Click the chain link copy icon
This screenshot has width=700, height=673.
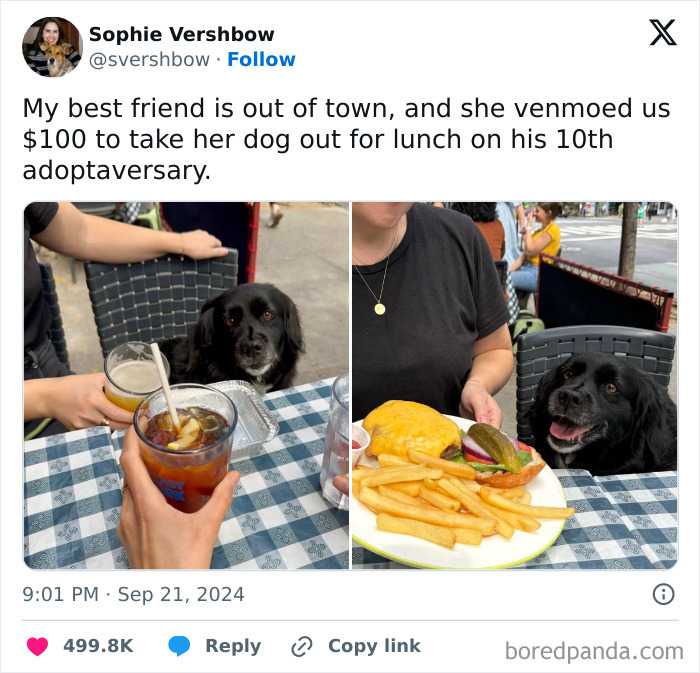click(302, 647)
